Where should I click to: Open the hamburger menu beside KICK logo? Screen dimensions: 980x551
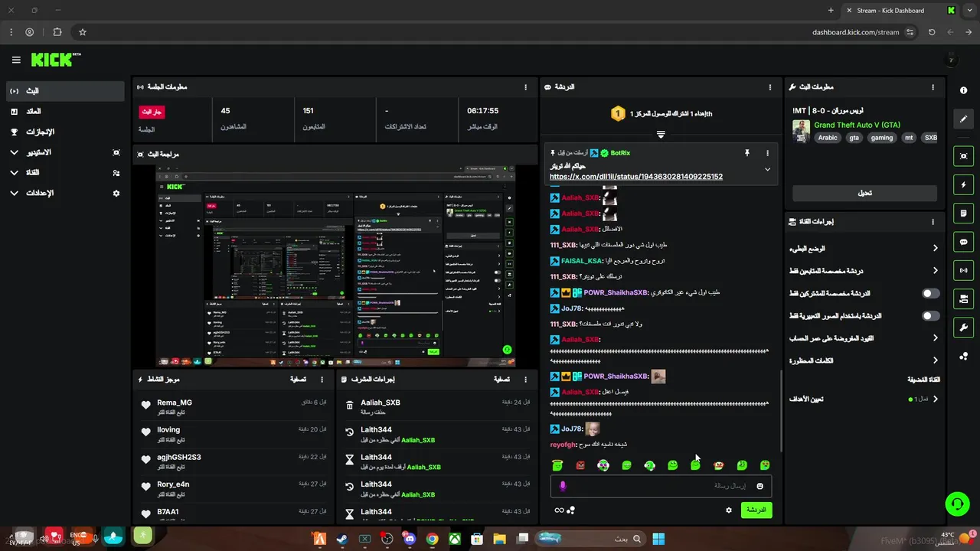tap(16, 60)
